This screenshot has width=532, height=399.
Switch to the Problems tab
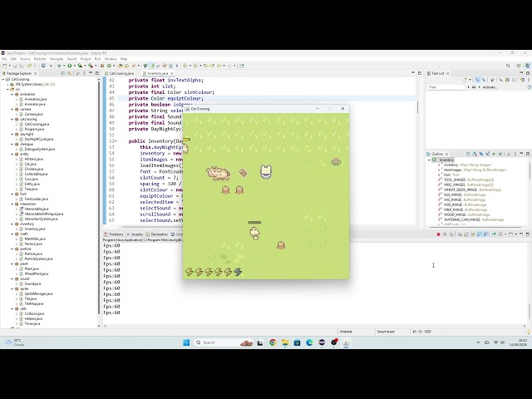(114, 234)
